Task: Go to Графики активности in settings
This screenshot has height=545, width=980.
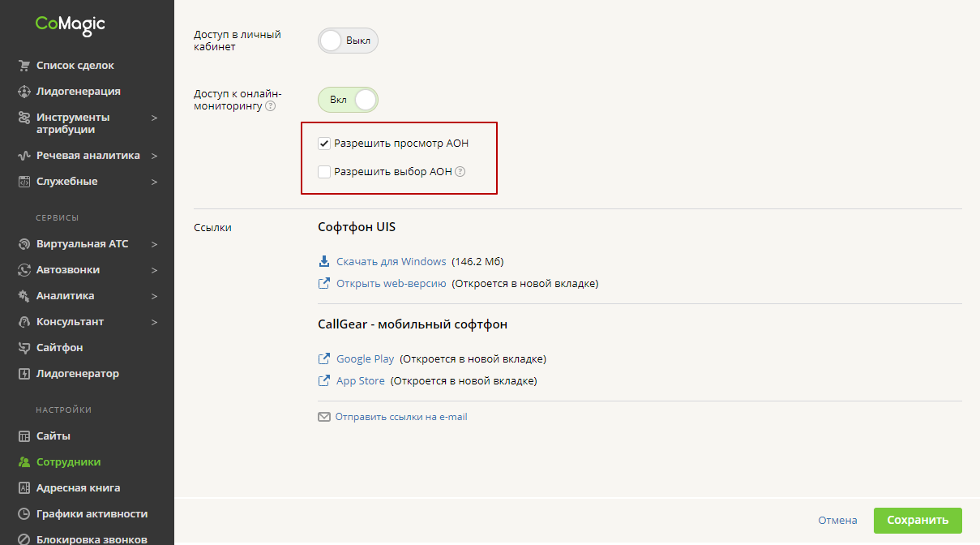Action: (x=92, y=514)
